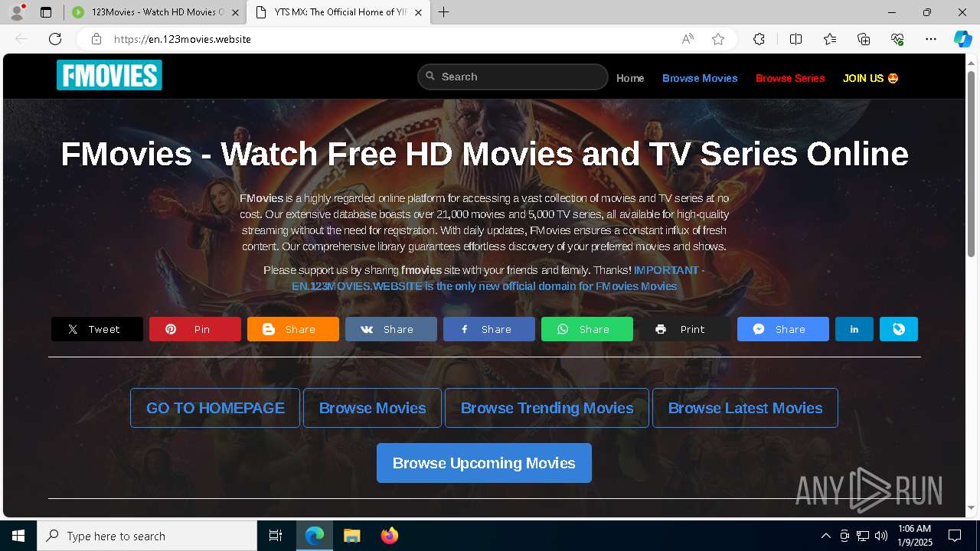Open Settings and more menu
Screen dimensions: 980x551
click(931, 39)
